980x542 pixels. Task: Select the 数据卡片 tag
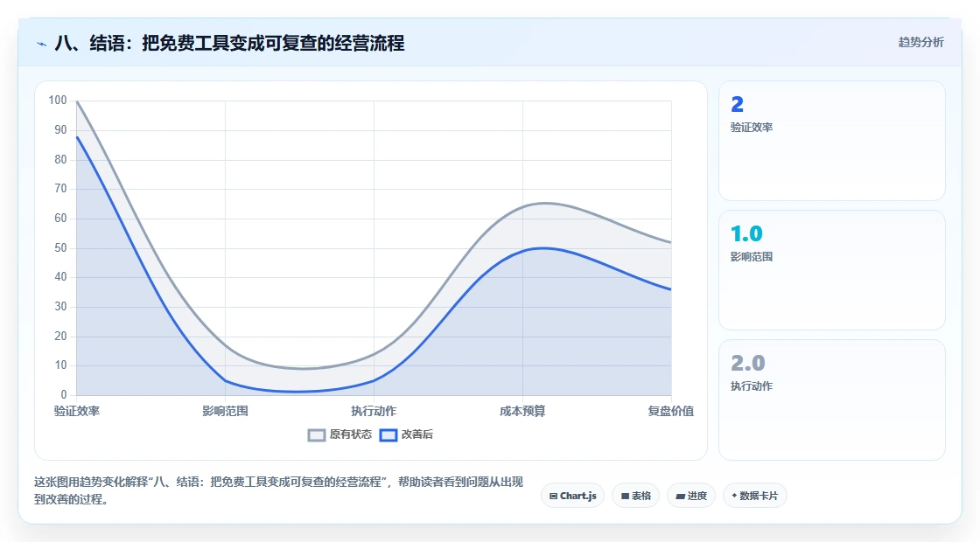(x=755, y=496)
